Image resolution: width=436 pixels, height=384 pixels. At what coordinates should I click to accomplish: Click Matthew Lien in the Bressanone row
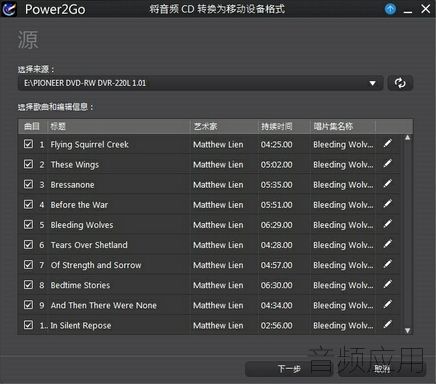click(218, 185)
